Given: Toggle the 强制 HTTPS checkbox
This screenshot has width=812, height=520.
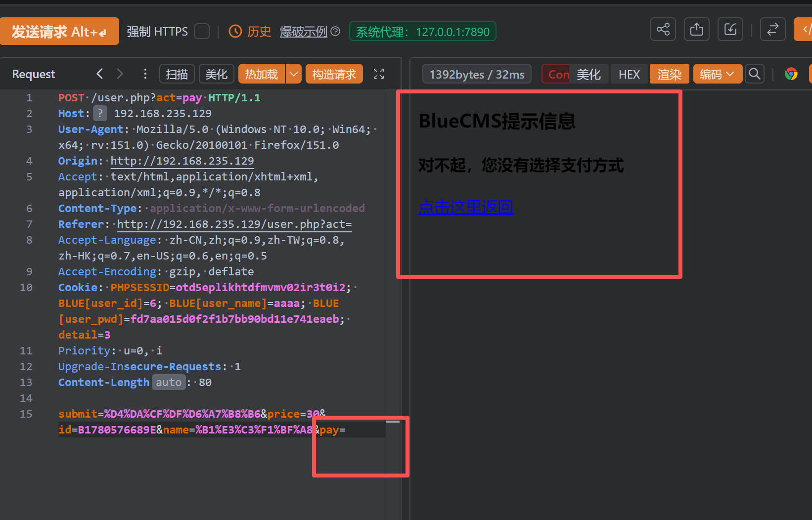Looking at the screenshot, I should (202, 32).
